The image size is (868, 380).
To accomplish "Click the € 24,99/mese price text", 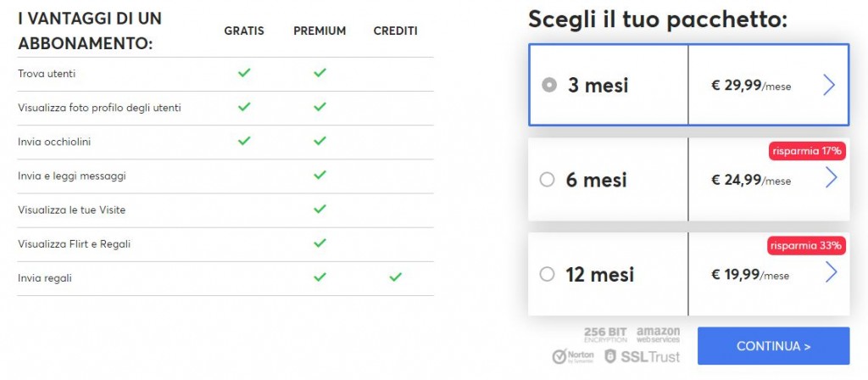I will pyautogui.click(x=751, y=181).
